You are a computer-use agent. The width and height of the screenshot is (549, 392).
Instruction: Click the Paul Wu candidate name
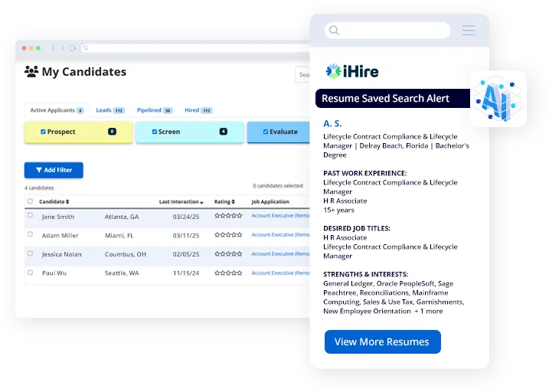[54, 273]
